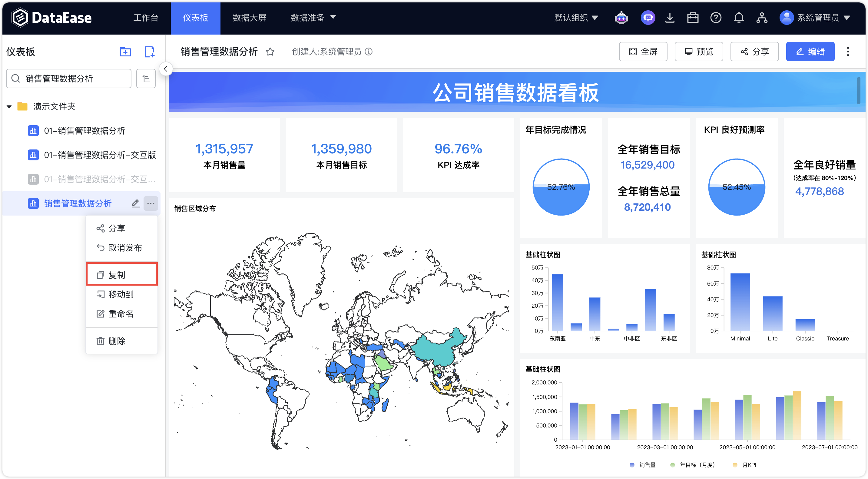Create a new folder in dashboards
The image size is (868, 479).
coord(125,52)
